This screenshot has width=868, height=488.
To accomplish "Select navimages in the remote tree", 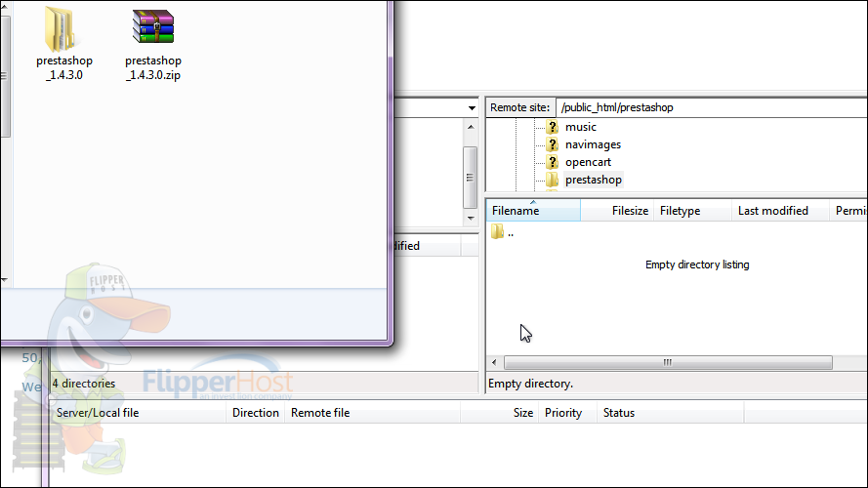I will pyautogui.click(x=593, y=145).
